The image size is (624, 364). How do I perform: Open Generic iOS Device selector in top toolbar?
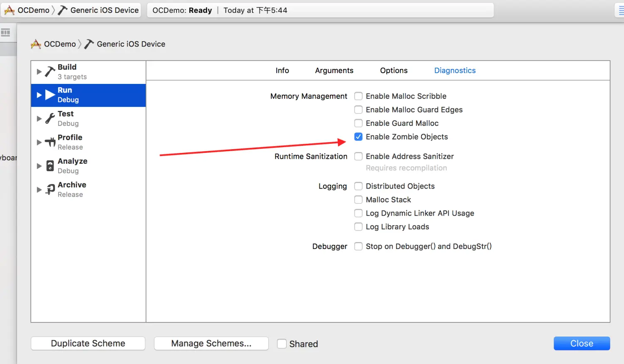point(99,10)
